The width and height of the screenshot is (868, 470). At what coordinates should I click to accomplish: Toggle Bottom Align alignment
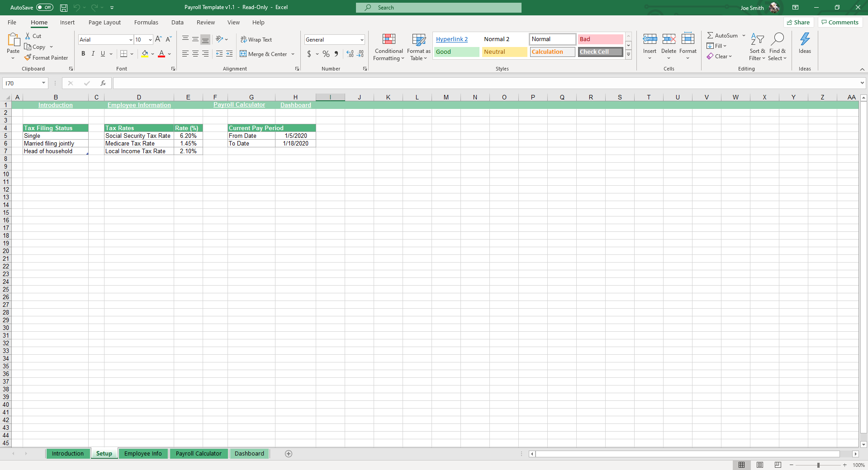point(205,39)
